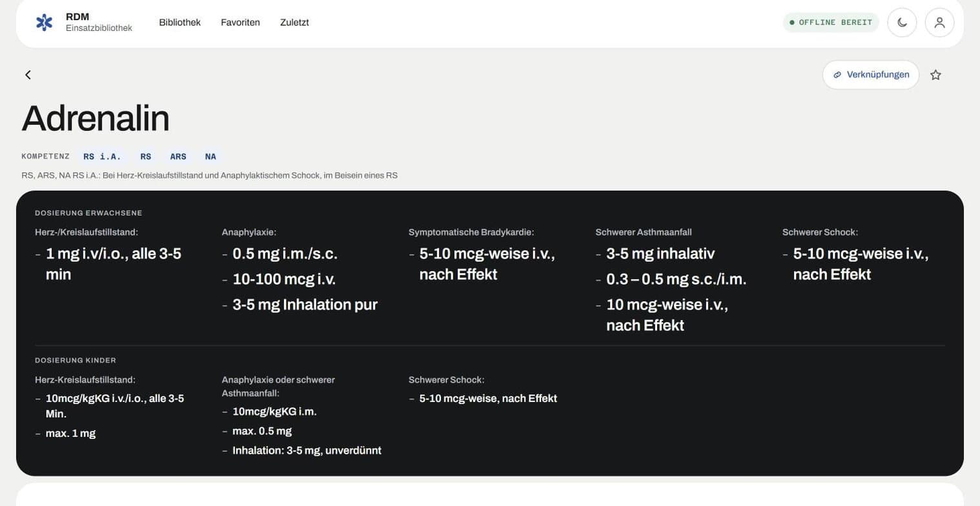
Task: Select the ARS competence tag
Action: pos(178,156)
